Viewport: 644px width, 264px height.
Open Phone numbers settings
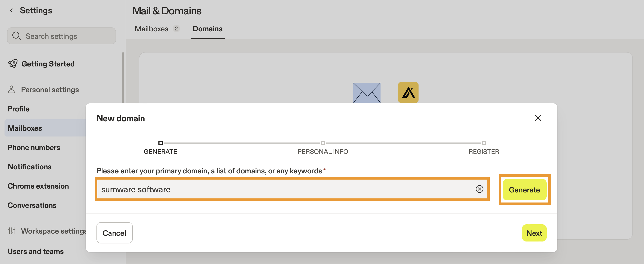click(34, 147)
